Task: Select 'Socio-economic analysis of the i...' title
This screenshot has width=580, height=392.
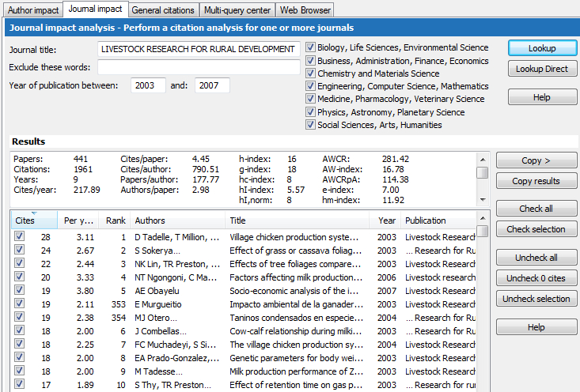Action: pos(294,291)
